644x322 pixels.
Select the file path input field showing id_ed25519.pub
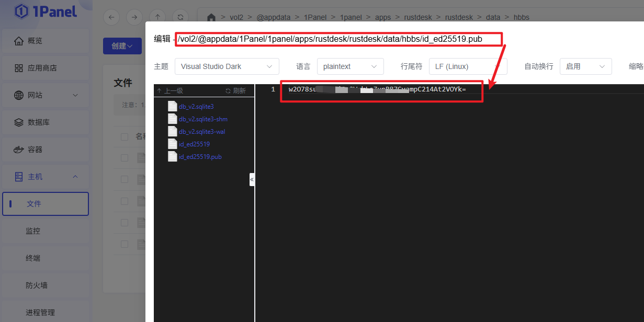[339, 38]
